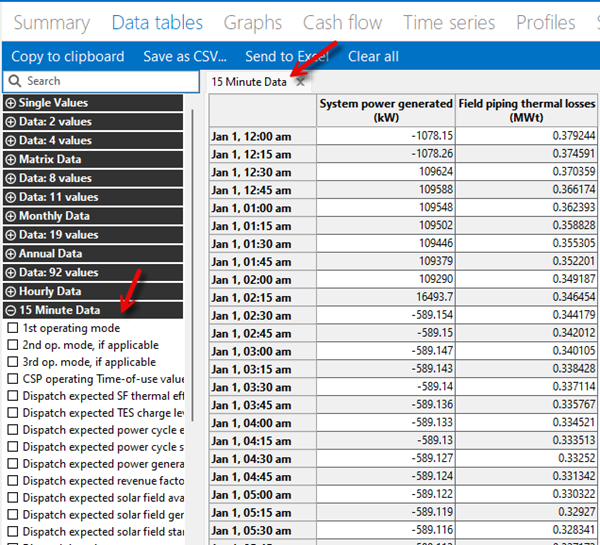Image resolution: width=600 pixels, height=545 pixels.
Task: Click inside the Search field
Action: coord(100,81)
